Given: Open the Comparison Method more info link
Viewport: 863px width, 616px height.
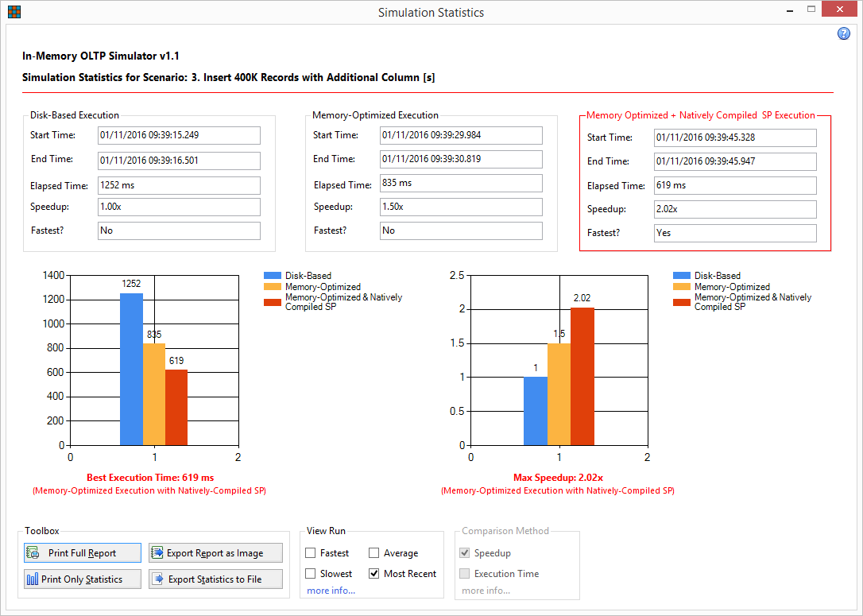Looking at the screenshot, I should [486, 591].
